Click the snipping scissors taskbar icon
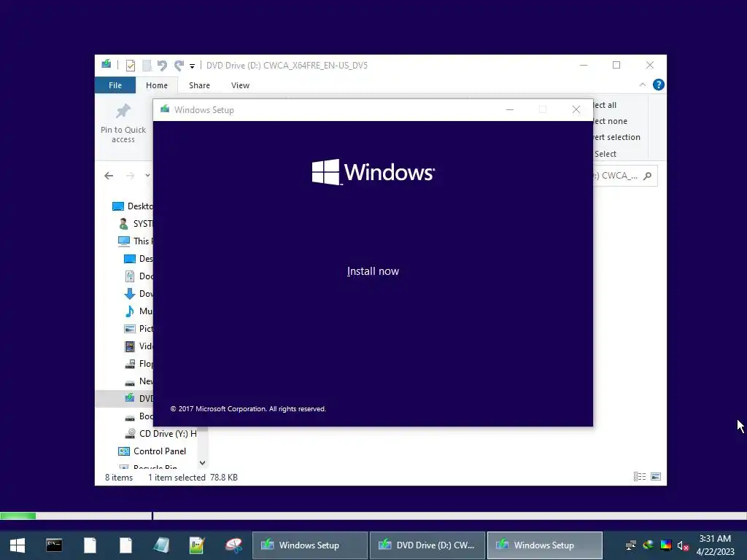Screen dimensions: 747x560 tap(233, 545)
